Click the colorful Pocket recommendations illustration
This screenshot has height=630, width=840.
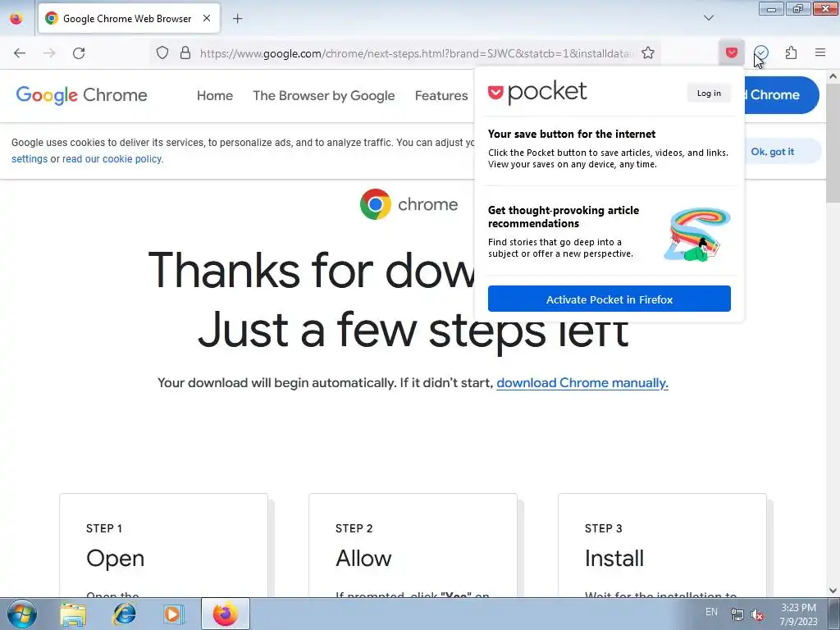697,235
